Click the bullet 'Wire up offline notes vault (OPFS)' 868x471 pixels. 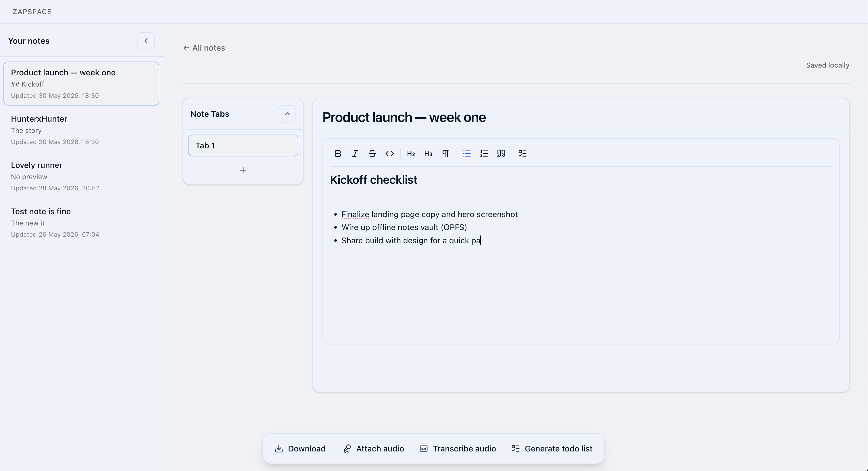click(404, 227)
